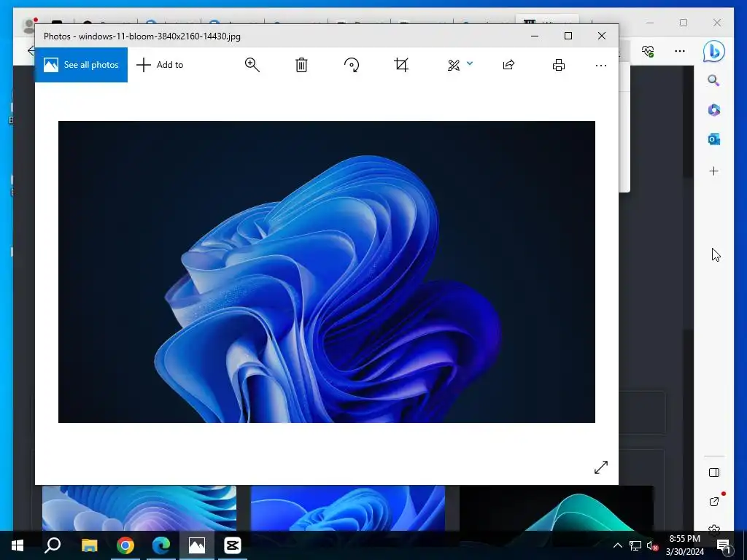This screenshot has height=560, width=747.
Task: Click Photos app taskbar icon
Action: point(197,545)
